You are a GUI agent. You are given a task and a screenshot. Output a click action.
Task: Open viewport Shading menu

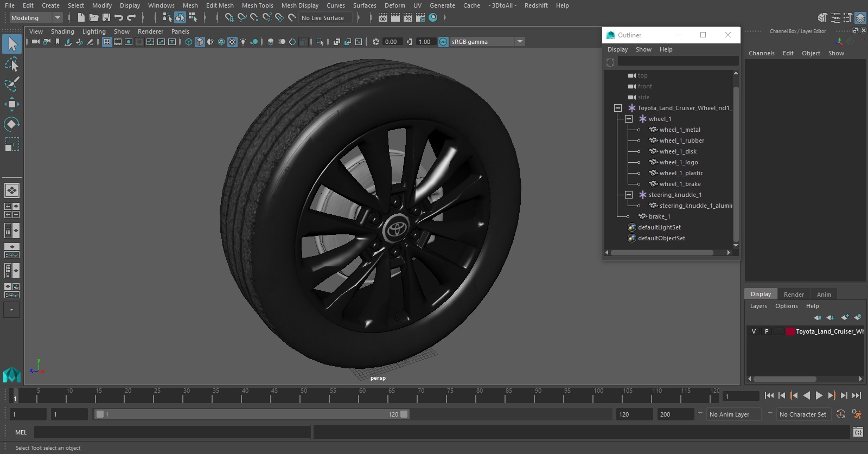pyautogui.click(x=62, y=31)
